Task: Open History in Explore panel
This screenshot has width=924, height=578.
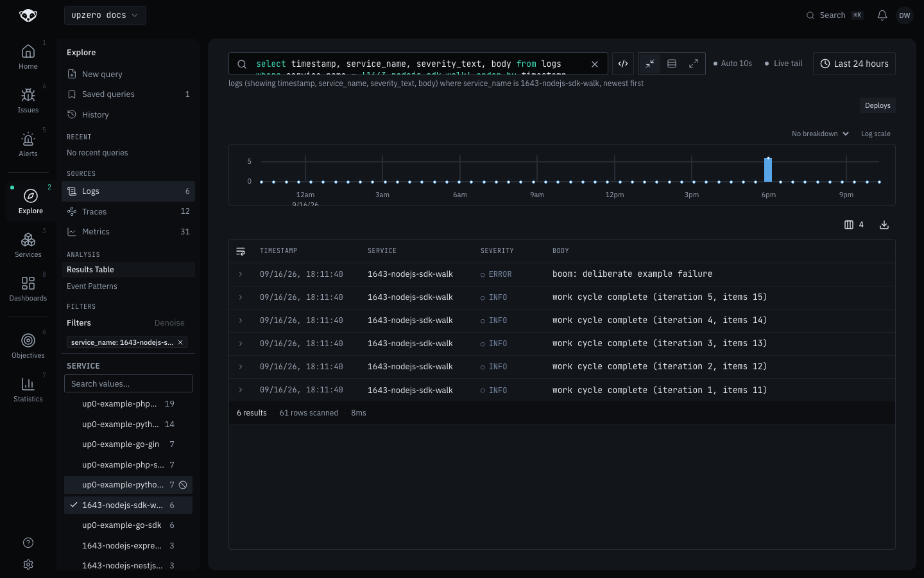Action: 128,115
